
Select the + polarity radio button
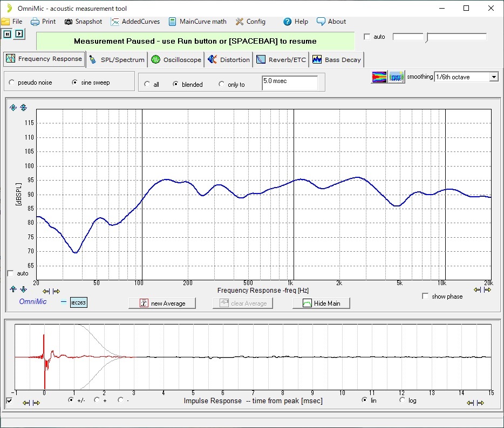(97, 400)
